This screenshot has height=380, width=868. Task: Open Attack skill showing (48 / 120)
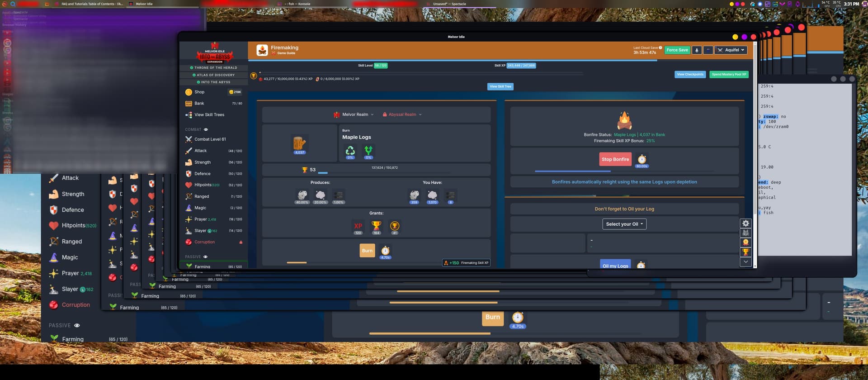click(213, 151)
